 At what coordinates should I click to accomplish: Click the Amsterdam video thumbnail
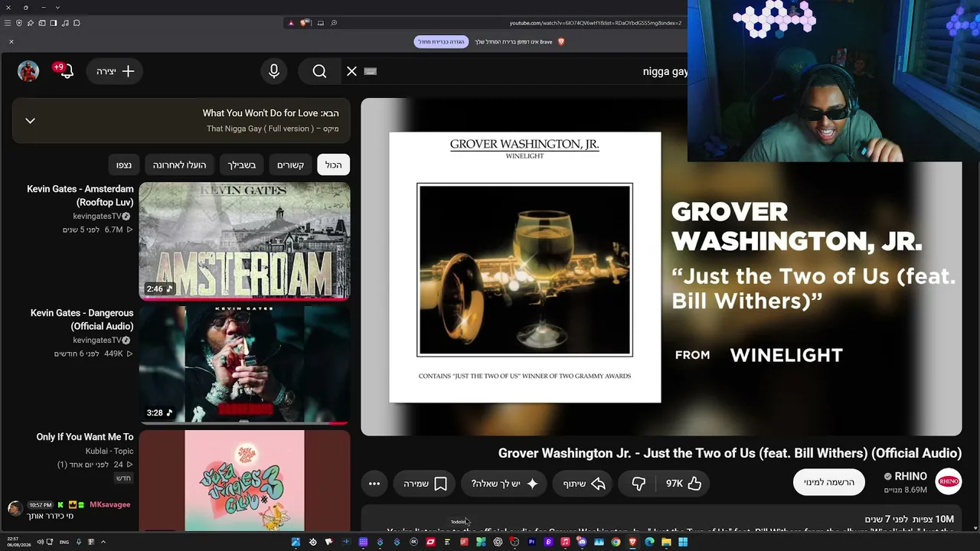[244, 241]
